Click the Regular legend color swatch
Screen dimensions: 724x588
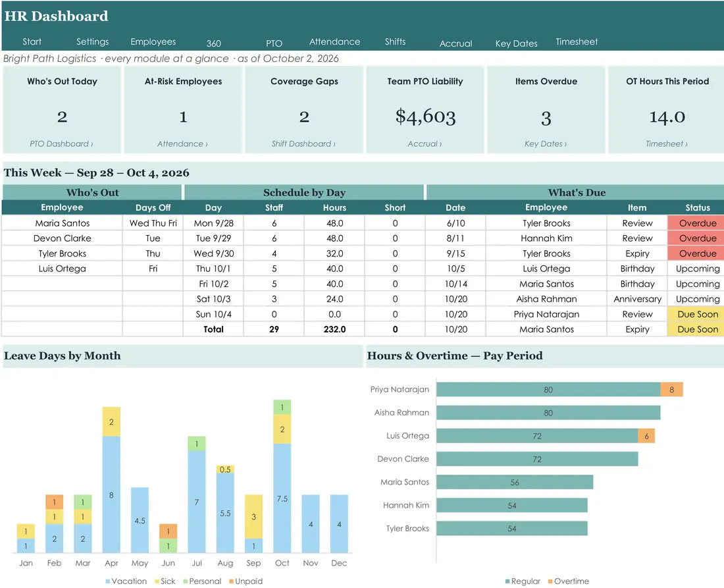pos(507,581)
